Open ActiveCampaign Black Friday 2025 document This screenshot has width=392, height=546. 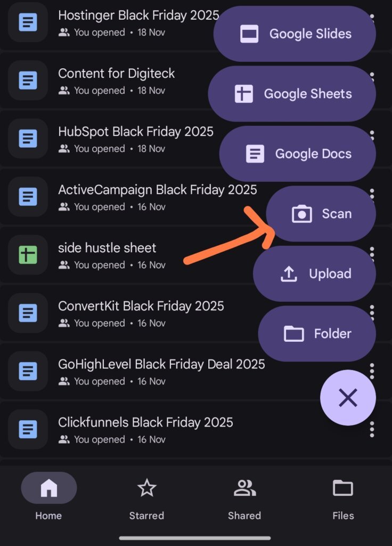(x=157, y=190)
